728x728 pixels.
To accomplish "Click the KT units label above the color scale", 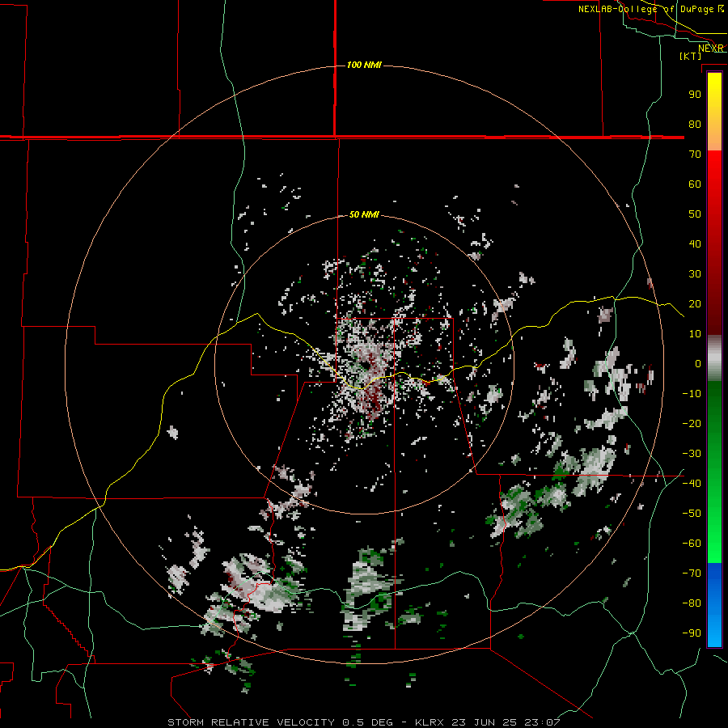I will click(x=691, y=56).
